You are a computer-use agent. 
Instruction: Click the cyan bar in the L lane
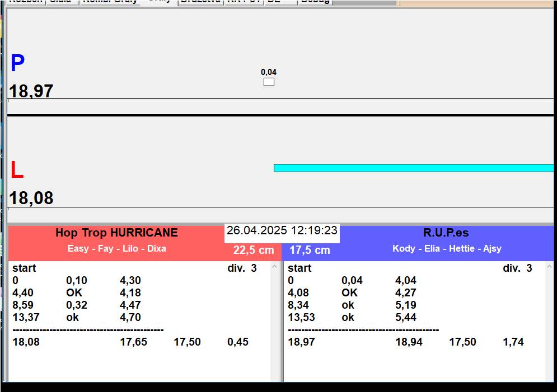tap(414, 168)
